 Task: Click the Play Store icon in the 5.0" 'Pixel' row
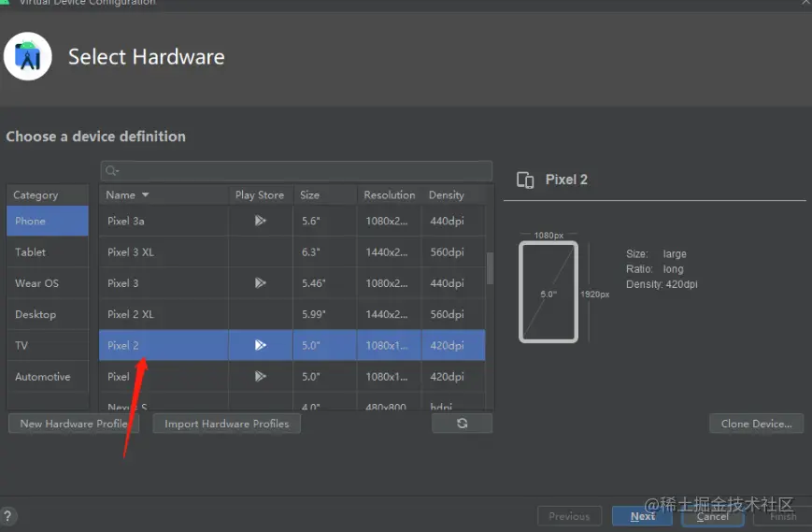coord(260,376)
